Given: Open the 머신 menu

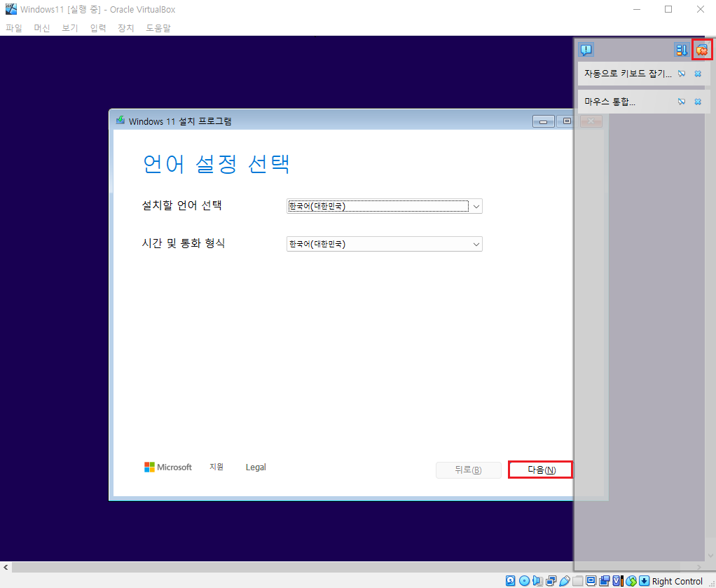Looking at the screenshot, I should (x=42, y=28).
